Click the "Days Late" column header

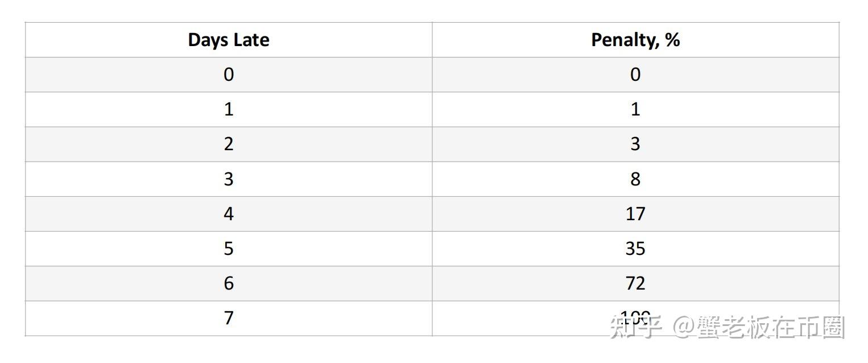(229, 40)
